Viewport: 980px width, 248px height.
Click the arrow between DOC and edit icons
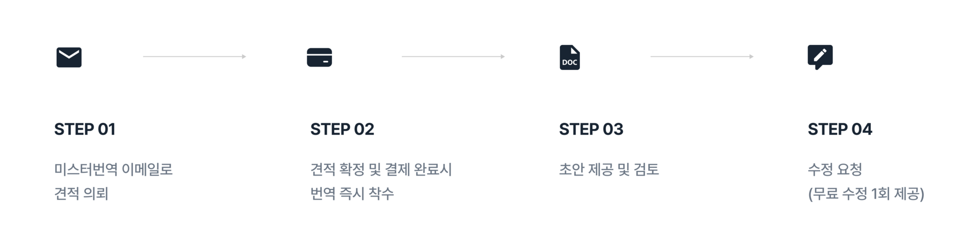click(702, 57)
